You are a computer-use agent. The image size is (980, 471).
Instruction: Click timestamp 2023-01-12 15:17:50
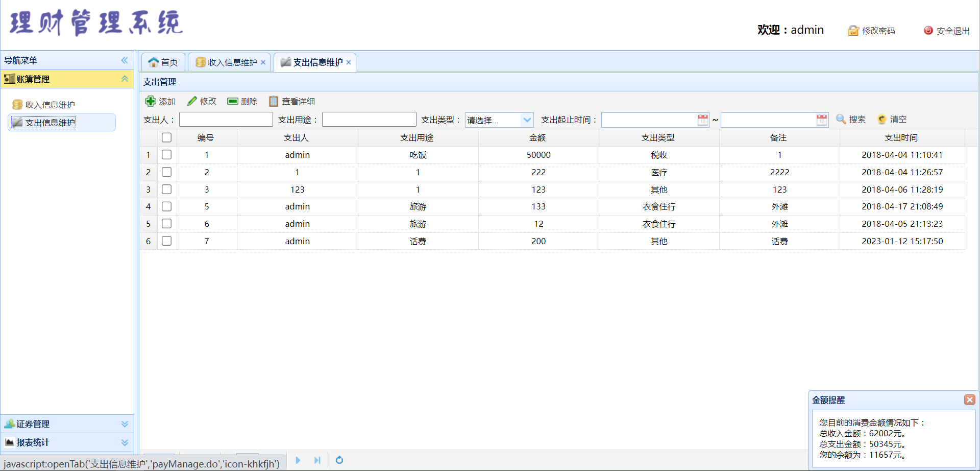(902, 241)
